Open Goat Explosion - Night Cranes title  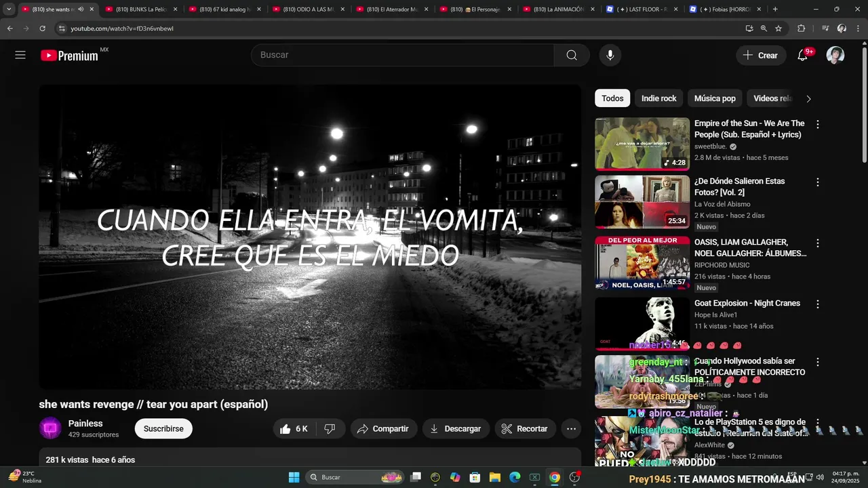pyautogui.click(x=747, y=303)
